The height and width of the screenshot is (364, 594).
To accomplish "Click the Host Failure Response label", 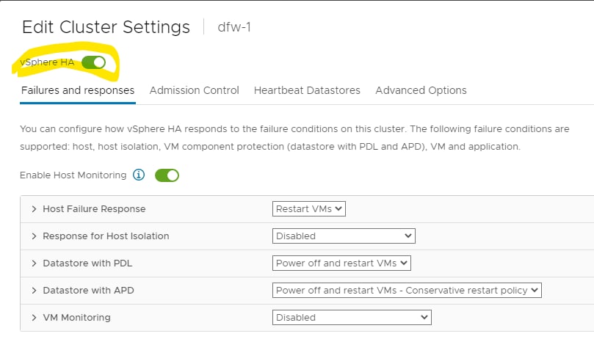I will (x=94, y=208).
